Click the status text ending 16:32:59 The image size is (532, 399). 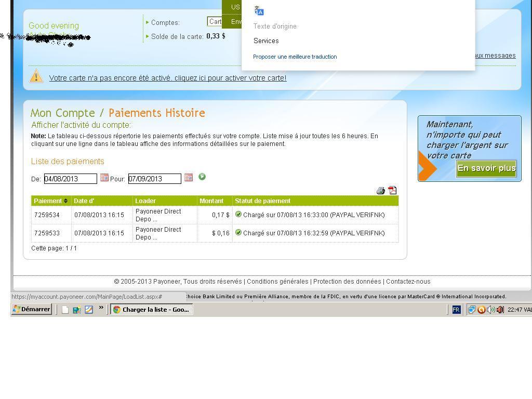pos(314,233)
